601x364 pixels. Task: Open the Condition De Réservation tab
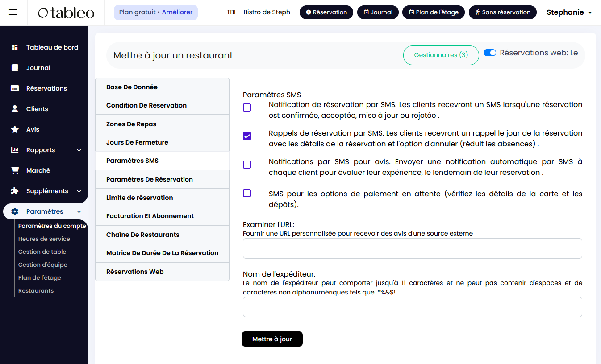tap(162, 105)
